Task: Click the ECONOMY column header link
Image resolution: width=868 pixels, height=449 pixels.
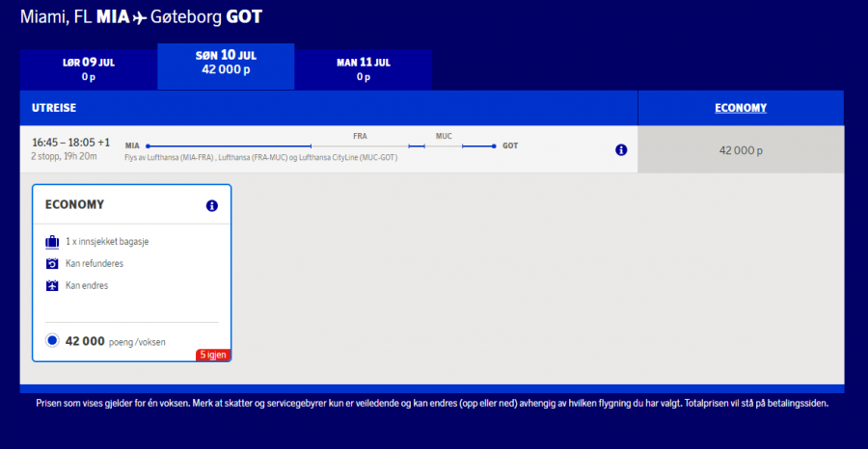Action: click(x=741, y=108)
